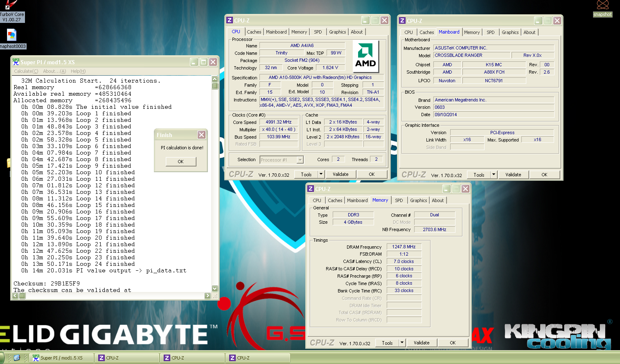Expand the Processor #1 selection combo box
This screenshot has height=364, width=620.
coord(300,160)
